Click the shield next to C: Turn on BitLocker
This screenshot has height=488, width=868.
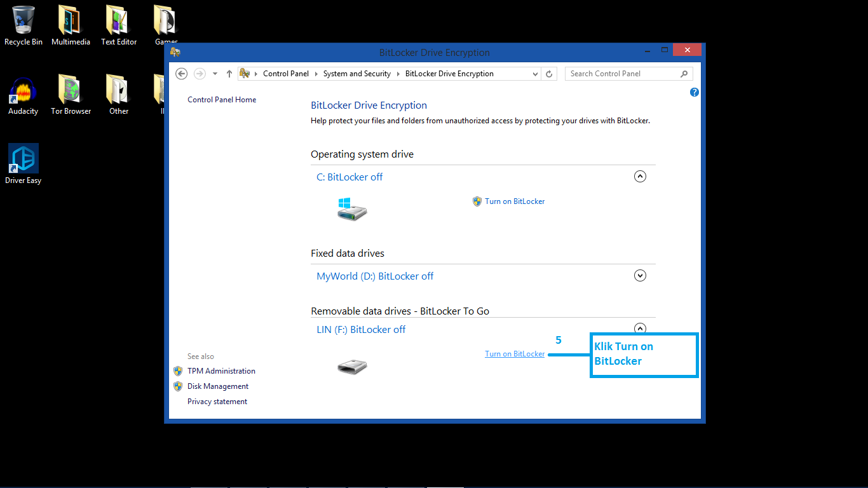click(477, 201)
